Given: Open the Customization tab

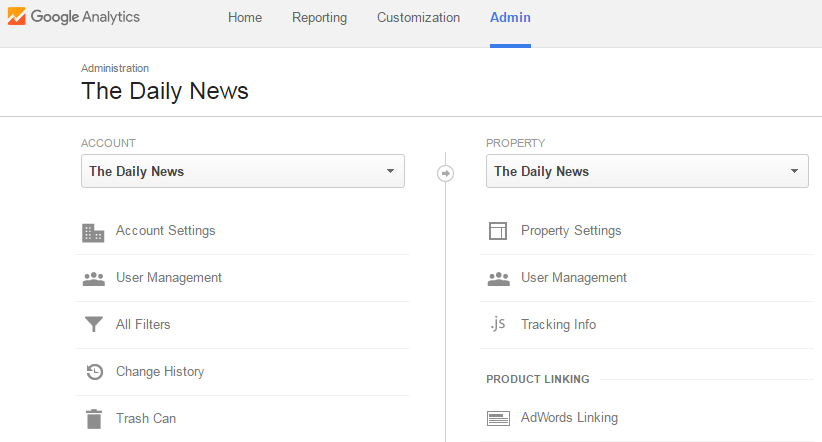Looking at the screenshot, I should pos(418,17).
